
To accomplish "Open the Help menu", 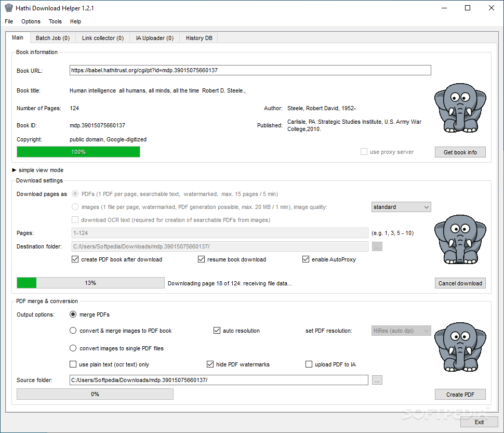I will coord(75,21).
